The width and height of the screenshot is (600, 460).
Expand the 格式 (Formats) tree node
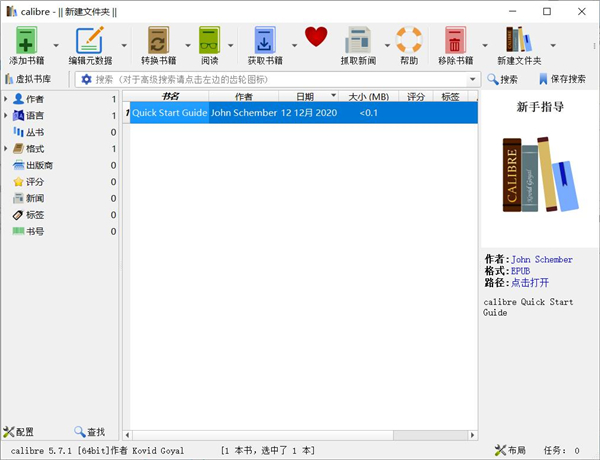pyautogui.click(x=6, y=149)
